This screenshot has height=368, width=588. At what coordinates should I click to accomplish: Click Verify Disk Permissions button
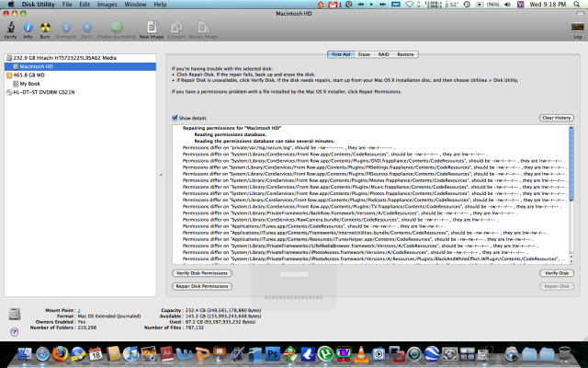202,273
